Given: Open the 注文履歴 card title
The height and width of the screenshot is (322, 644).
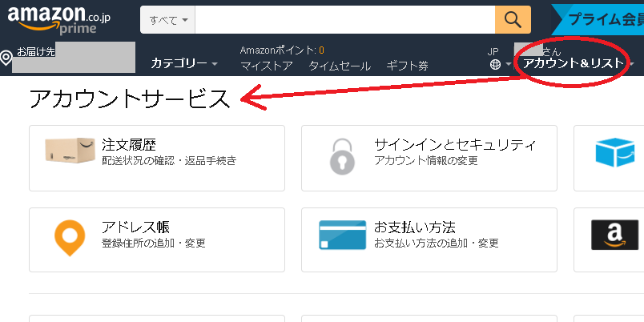Looking at the screenshot, I should point(129,144).
